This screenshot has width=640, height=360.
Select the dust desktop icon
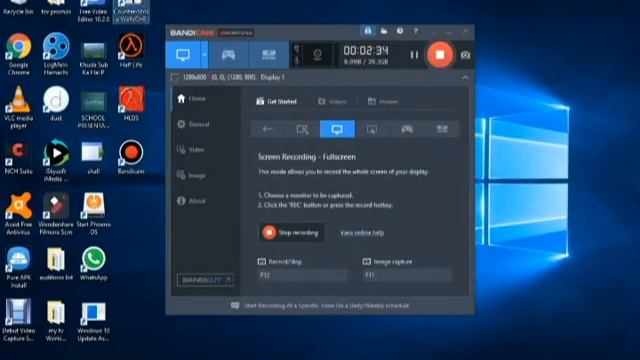(x=56, y=104)
